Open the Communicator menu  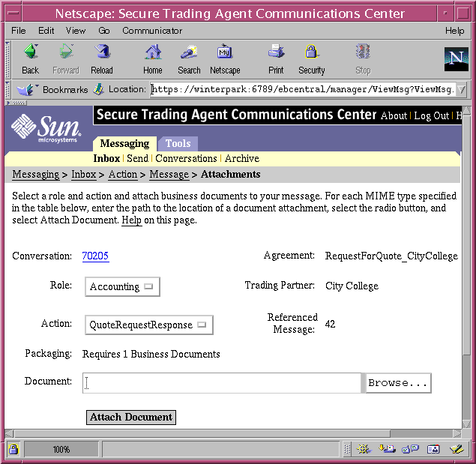click(x=152, y=31)
